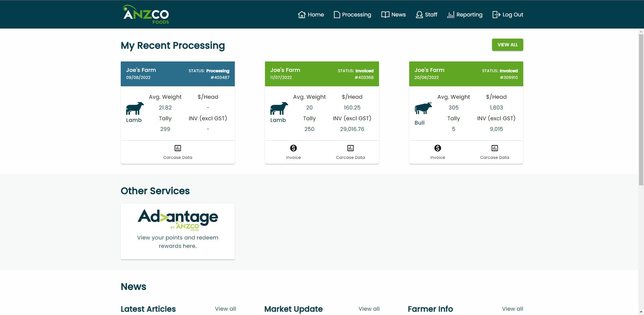The height and width of the screenshot is (315, 644).
Task: Open the Home menu item
Action: click(311, 14)
